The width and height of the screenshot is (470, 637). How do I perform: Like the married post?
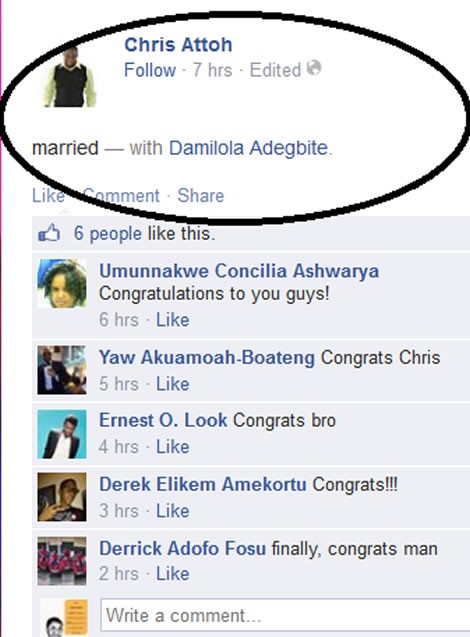pyautogui.click(x=48, y=196)
